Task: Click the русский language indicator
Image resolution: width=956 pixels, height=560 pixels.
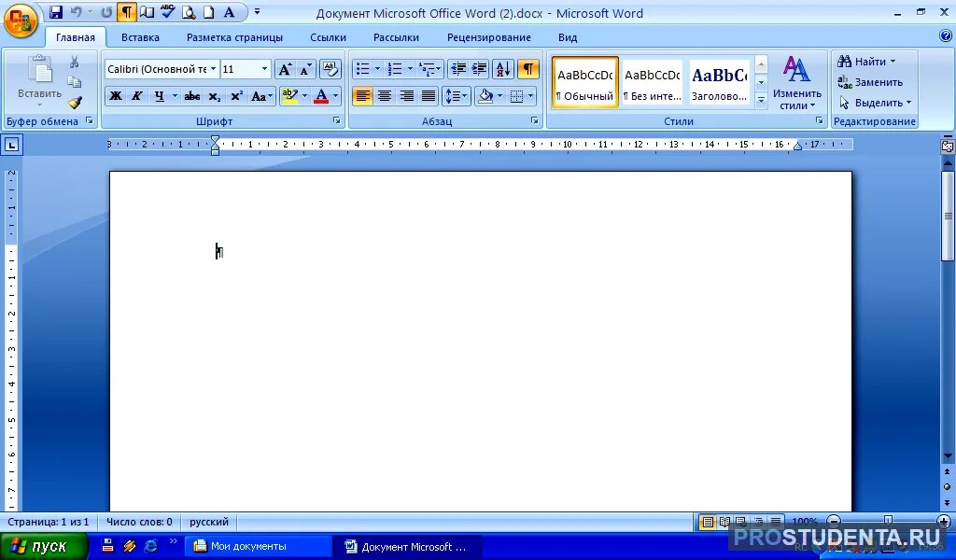Action: [209, 523]
